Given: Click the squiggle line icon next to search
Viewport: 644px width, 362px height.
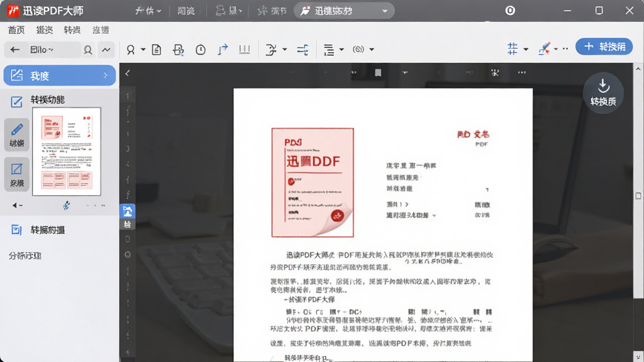Looking at the screenshot, I should 106,50.
